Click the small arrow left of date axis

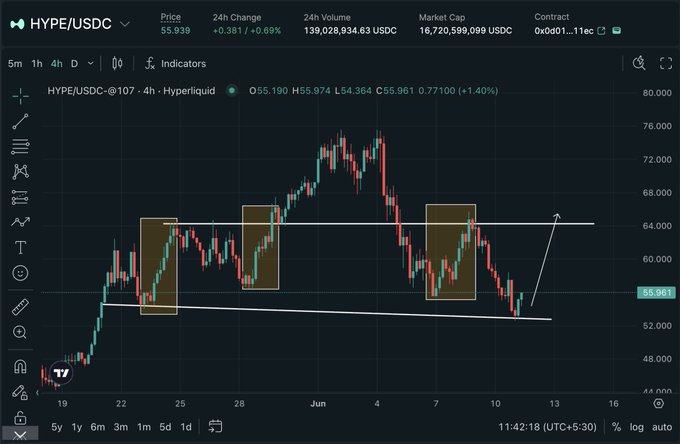click(x=37, y=392)
